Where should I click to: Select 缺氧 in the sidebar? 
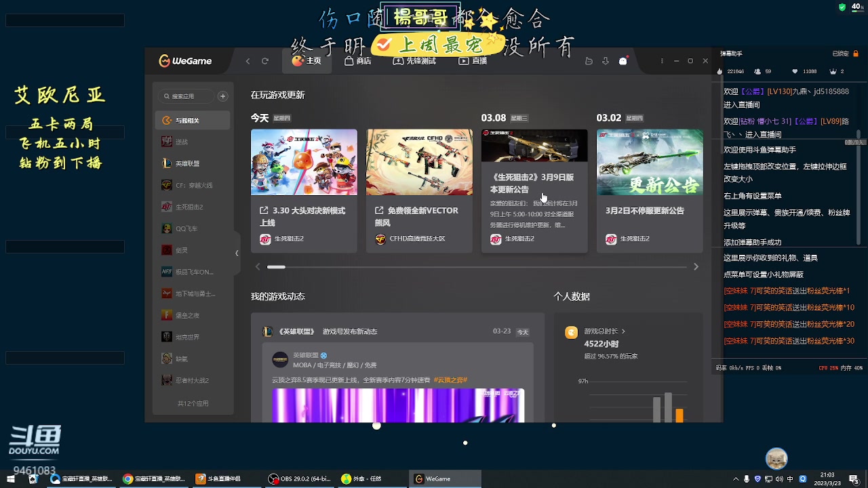tap(193, 359)
